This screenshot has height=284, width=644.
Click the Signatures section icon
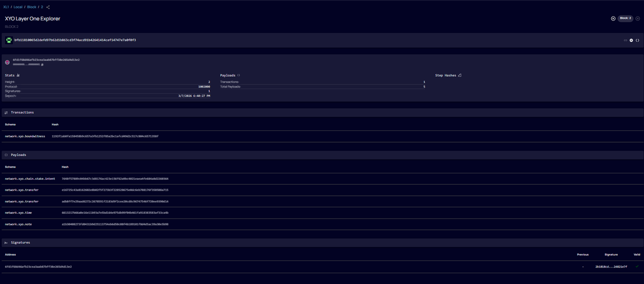(6, 243)
